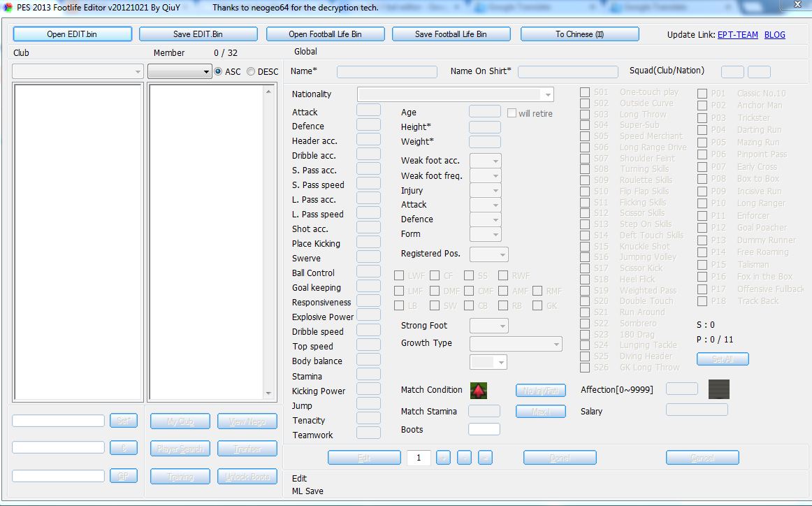Select the DESC sort radio button
Viewport: 812px width, 506px height.
(251, 71)
